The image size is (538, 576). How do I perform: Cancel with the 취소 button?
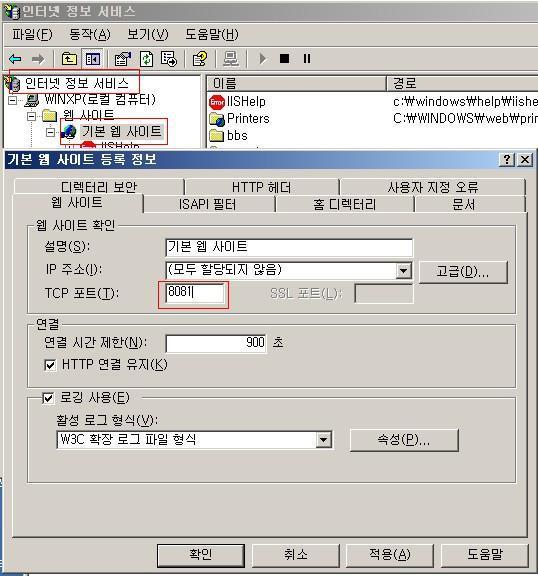tap(295, 555)
